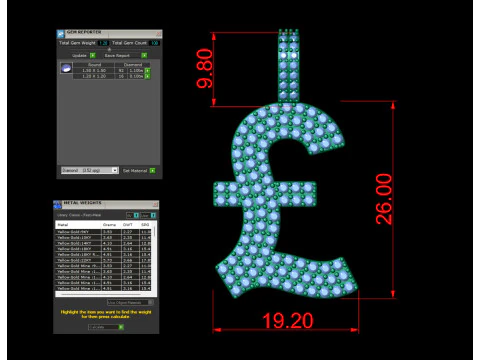Click the green Save Report button
The width and height of the screenshot is (480, 360).
point(144,55)
